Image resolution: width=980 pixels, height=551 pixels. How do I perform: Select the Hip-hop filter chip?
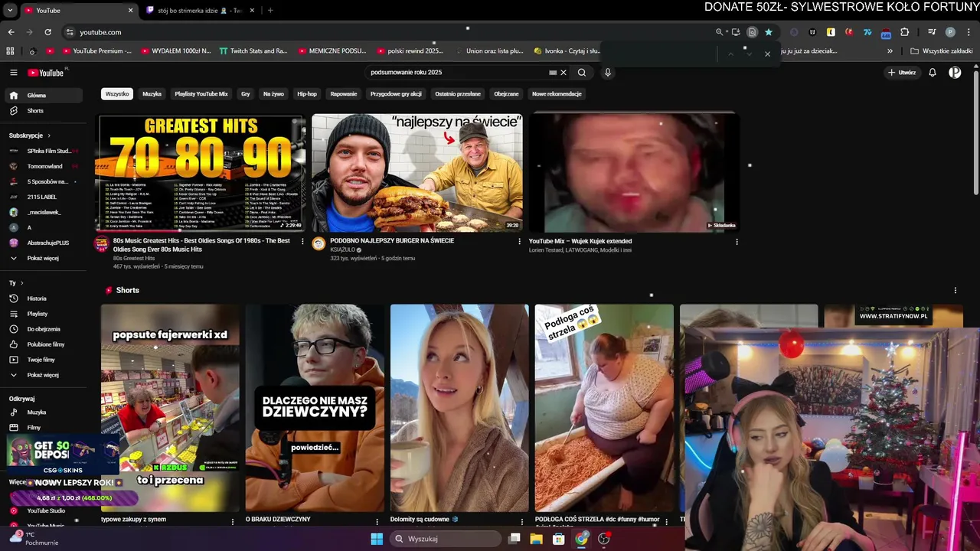click(307, 94)
